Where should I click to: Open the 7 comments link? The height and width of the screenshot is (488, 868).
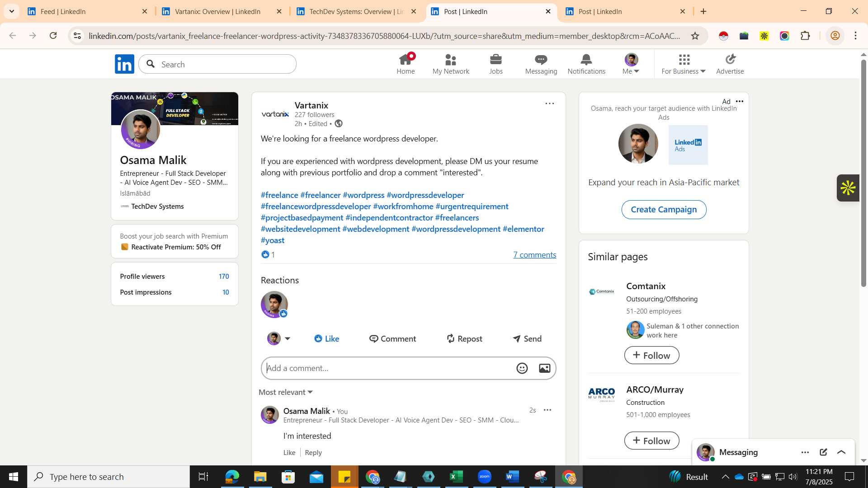point(534,255)
